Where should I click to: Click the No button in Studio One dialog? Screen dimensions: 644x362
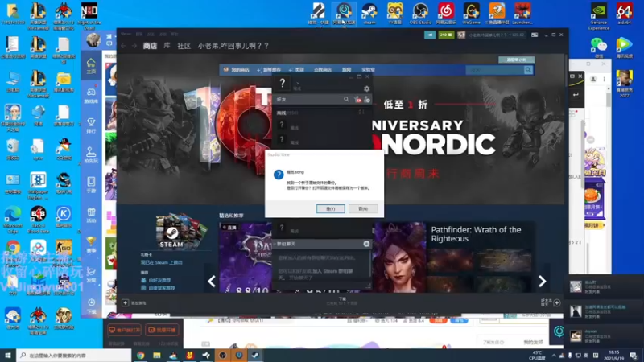tap(363, 208)
